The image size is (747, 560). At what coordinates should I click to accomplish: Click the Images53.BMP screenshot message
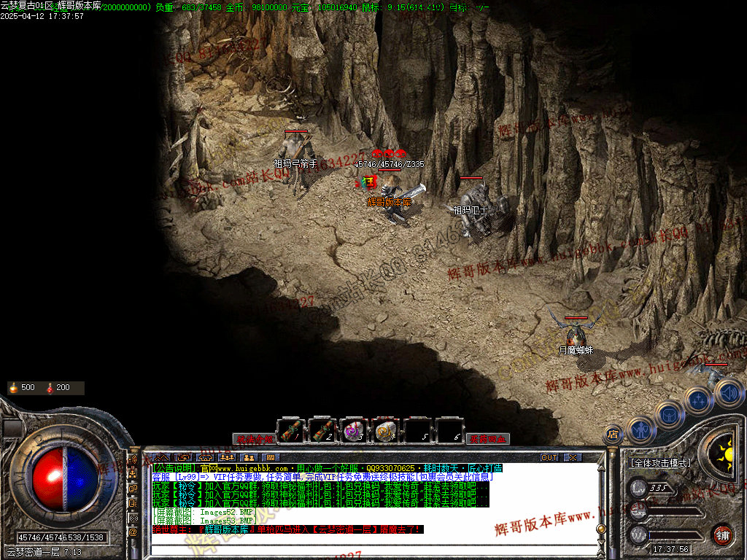(x=205, y=521)
